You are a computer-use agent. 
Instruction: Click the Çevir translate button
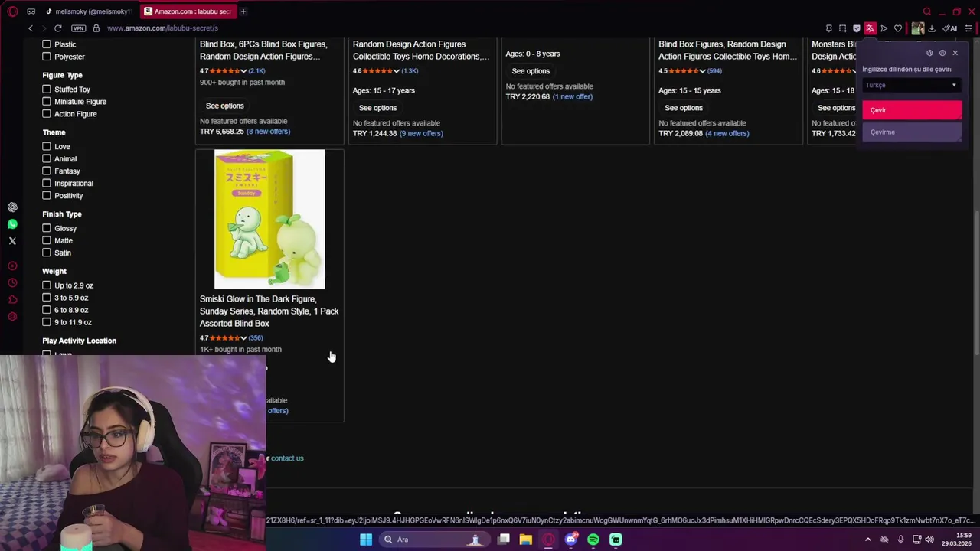coord(912,110)
